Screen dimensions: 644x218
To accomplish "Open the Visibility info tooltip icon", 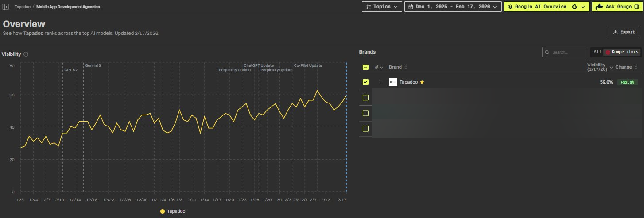I will [x=26, y=54].
